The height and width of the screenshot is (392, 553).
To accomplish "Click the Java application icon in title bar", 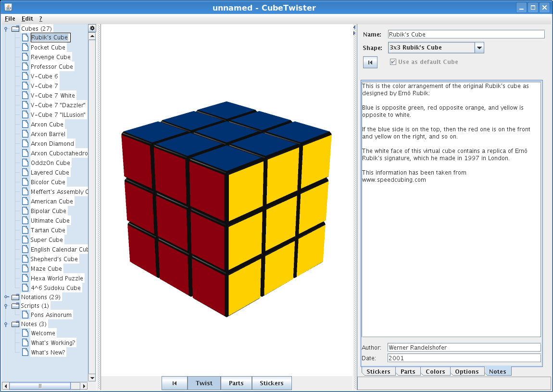I will 8,7.
